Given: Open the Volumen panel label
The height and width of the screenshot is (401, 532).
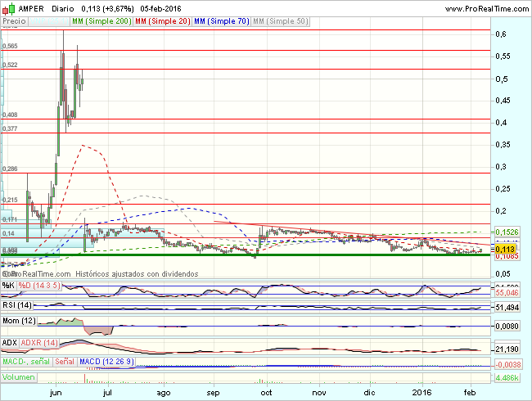Looking at the screenshot, I should click(x=18, y=378).
